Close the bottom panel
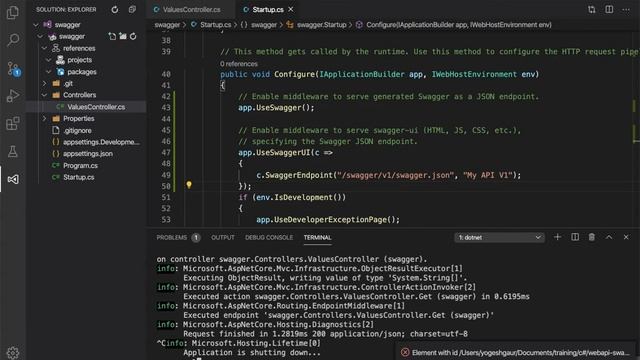This screenshot has height=360, width=640. tap(626, 237)
